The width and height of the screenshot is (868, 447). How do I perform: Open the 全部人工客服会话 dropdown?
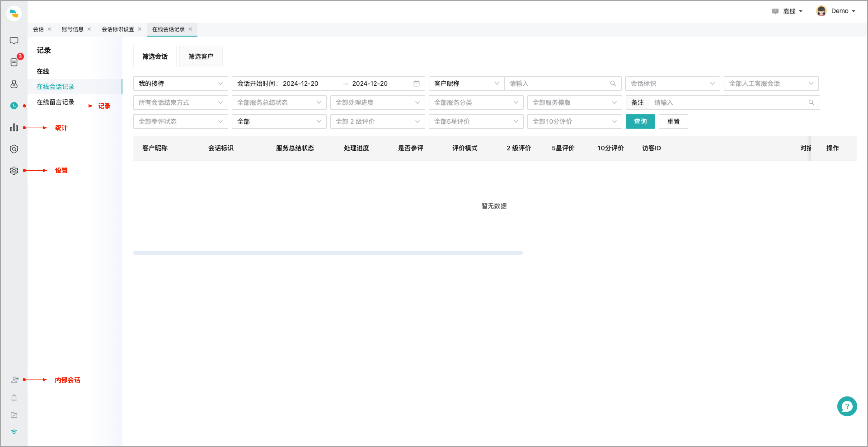click(x=771, y=84)
